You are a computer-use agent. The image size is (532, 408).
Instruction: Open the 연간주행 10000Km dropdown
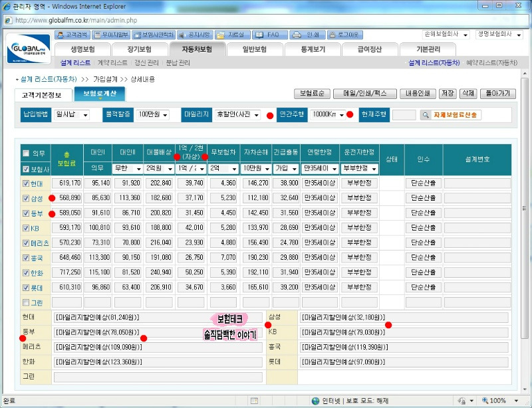click(328, 115)
